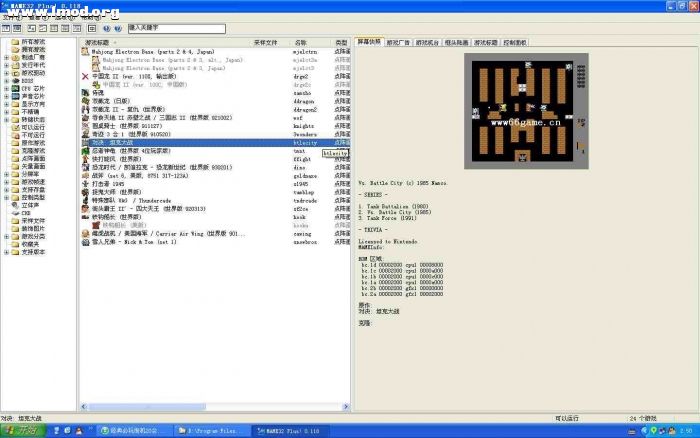Expand the CPU 芯片 tree node
Viewport: 700px width, 438px height.
(7, 88)
